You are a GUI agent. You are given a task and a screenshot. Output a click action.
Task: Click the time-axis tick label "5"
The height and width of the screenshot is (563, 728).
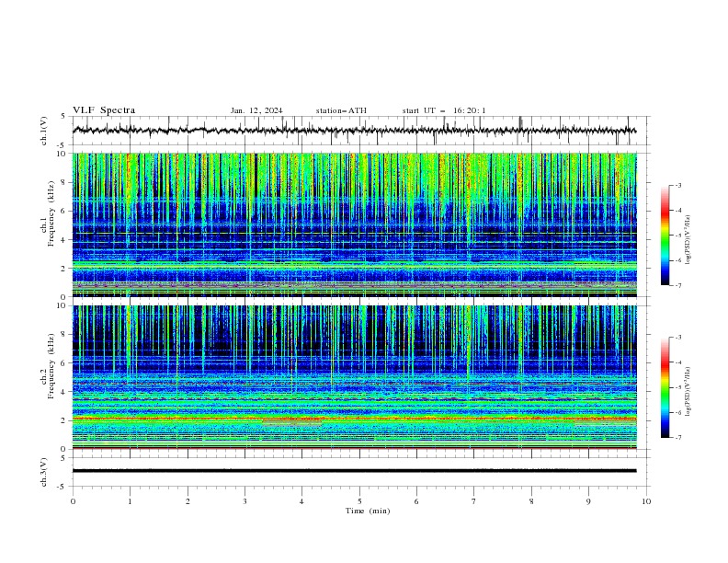click(x=359, y=501)
